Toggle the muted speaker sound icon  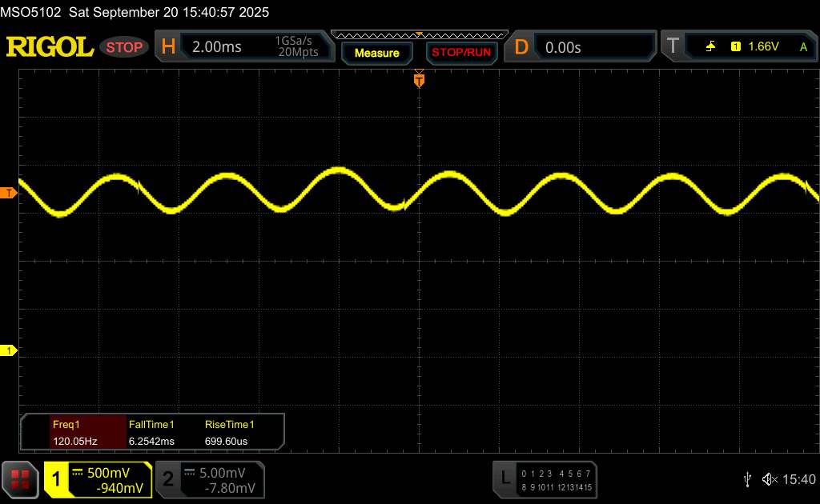pos(770,479)
